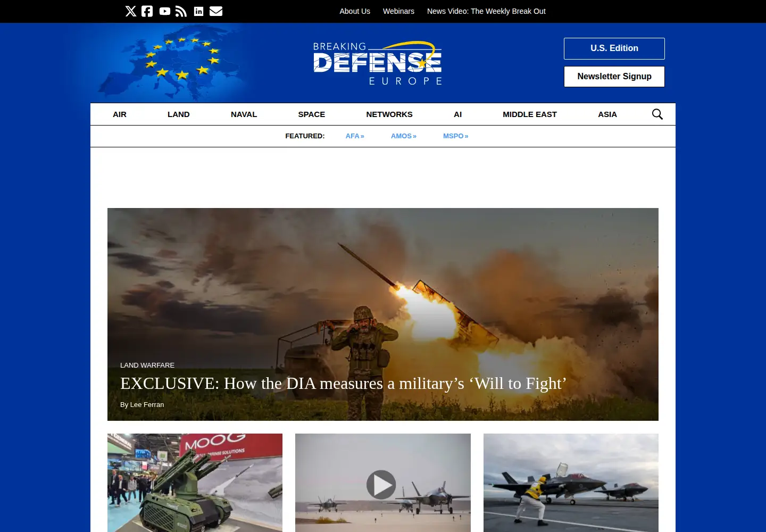Image resolution: width=766 pixels, height=532 pixels.
Task: Switch to the U.S. Edition
Action: coord(614,48)
